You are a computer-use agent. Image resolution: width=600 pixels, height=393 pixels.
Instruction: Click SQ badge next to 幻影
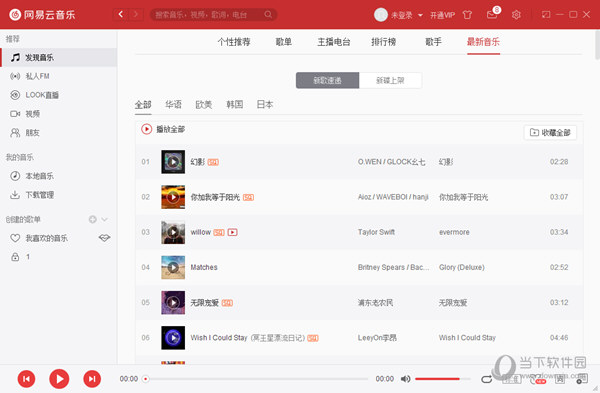213,162
